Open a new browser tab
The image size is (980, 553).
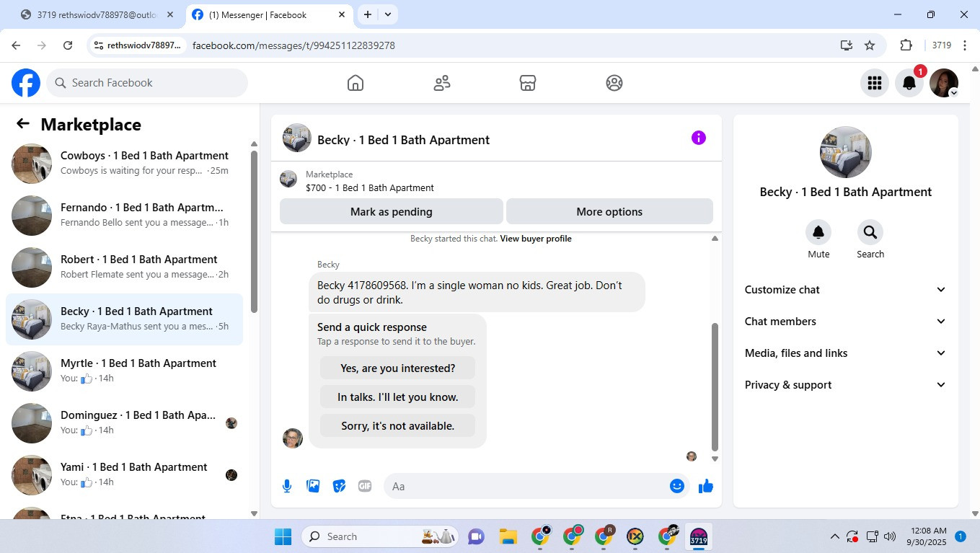[368, 14]
